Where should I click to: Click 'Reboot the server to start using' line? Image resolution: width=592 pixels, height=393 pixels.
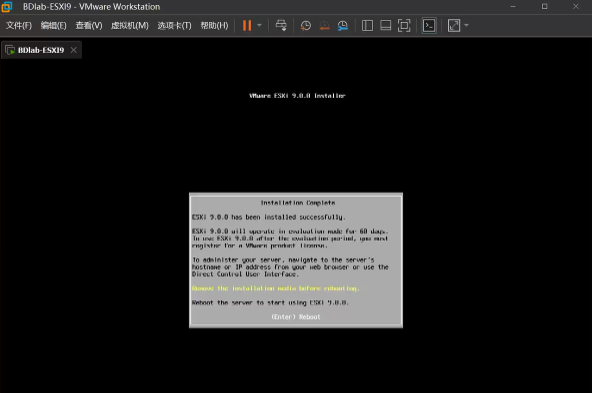click(x=270, y=303)
